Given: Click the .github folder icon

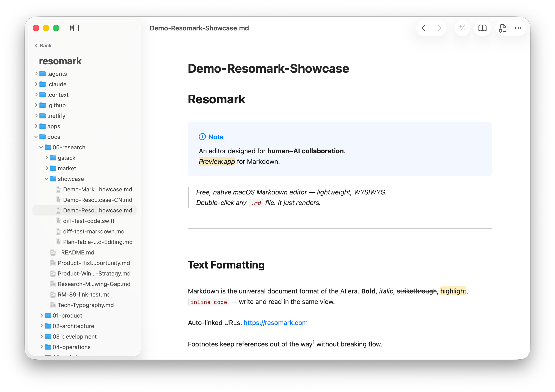Looking at the screenshot, I should tap(43, 105).
